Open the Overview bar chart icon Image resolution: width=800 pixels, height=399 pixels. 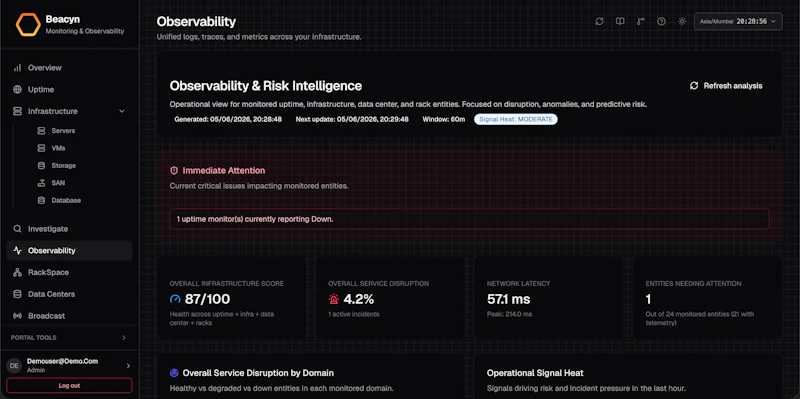pos(17,68)
